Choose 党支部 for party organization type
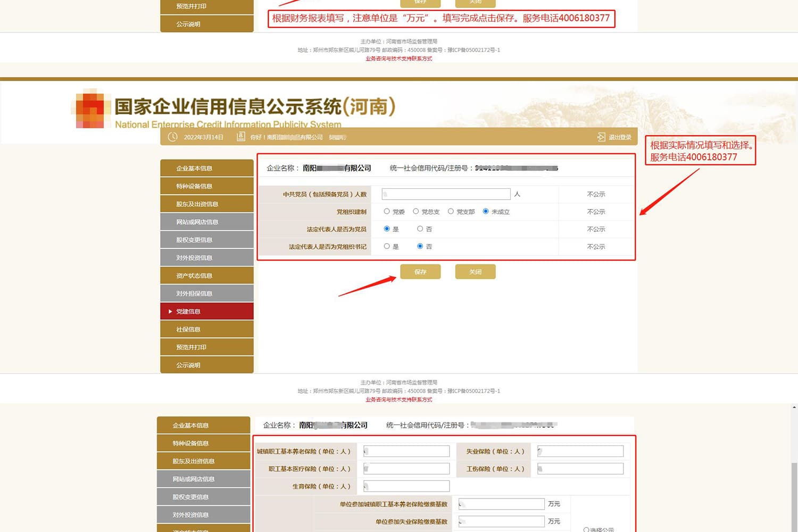The image size is (798, 532). (x=451, y=212)
